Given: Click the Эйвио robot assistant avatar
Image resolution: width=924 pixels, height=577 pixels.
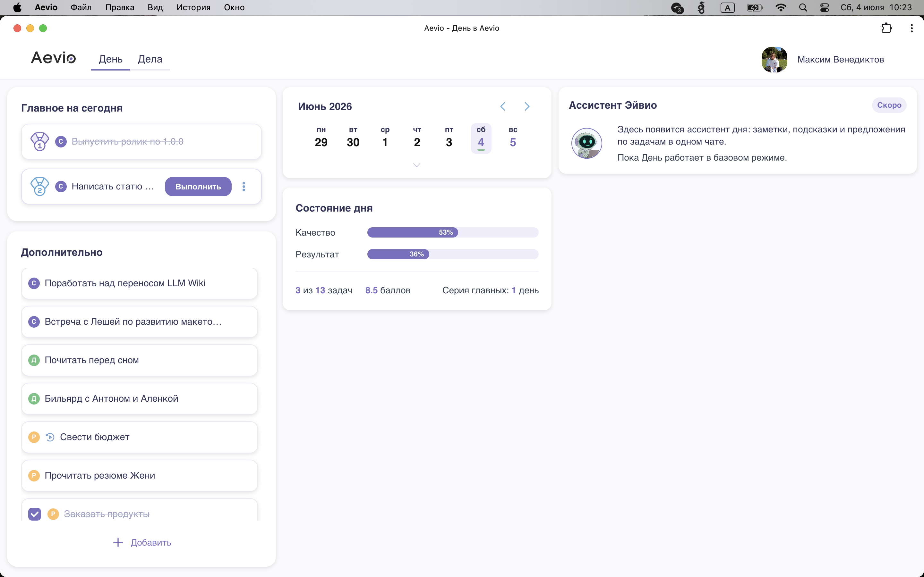Looking at the screenshot, I should point(586,143).
